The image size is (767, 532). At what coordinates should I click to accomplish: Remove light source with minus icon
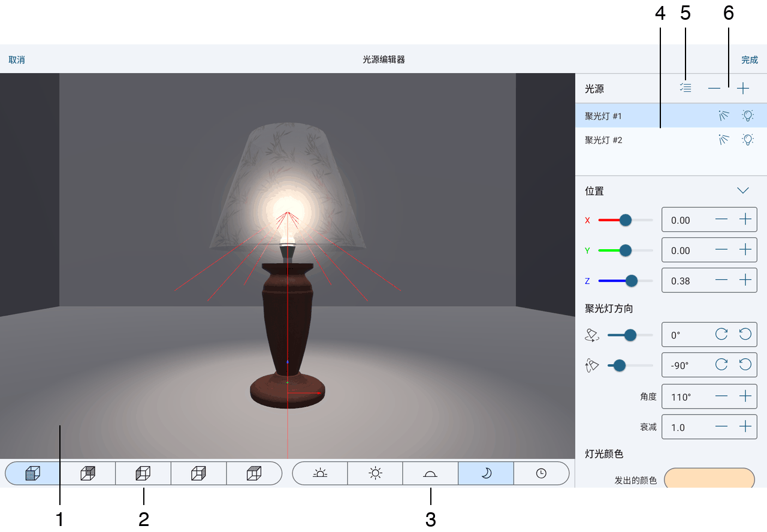[714, 89]
